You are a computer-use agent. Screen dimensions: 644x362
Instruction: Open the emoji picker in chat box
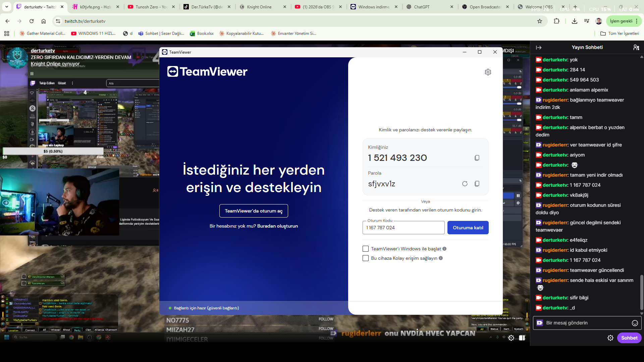(635, 323)
